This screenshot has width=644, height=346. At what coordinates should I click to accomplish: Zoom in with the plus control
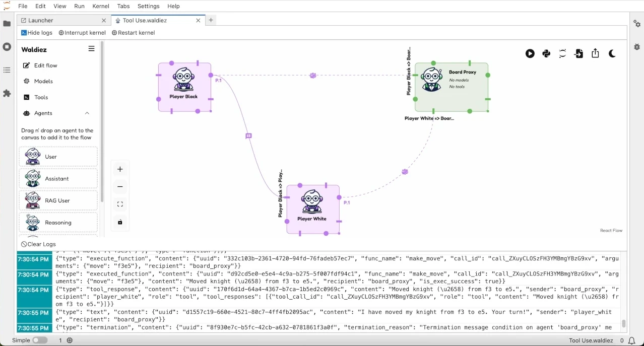[x=120, y=169]
